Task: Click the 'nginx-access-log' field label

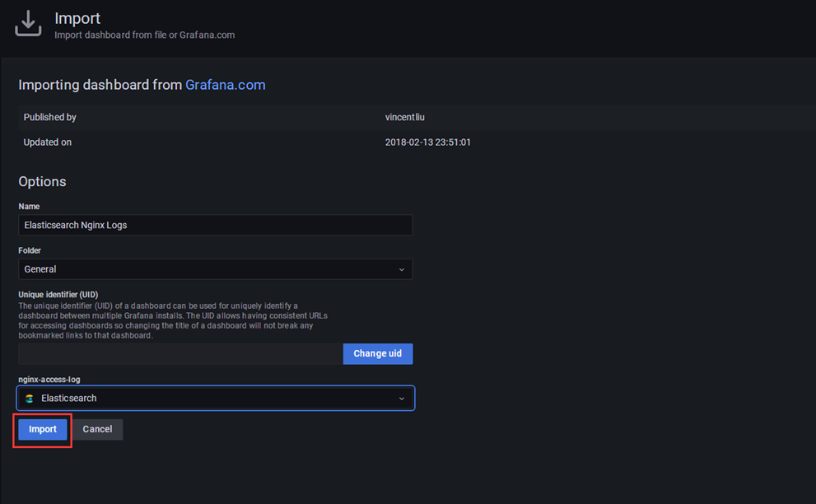Action: [x=49, y=380]
